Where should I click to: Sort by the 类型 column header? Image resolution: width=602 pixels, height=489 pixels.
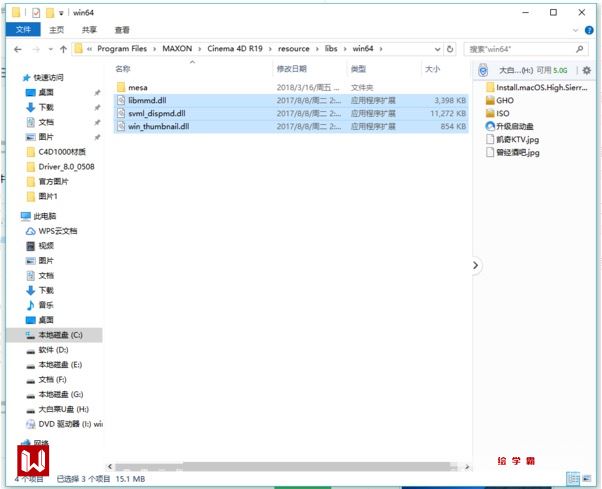click(358, 69)
